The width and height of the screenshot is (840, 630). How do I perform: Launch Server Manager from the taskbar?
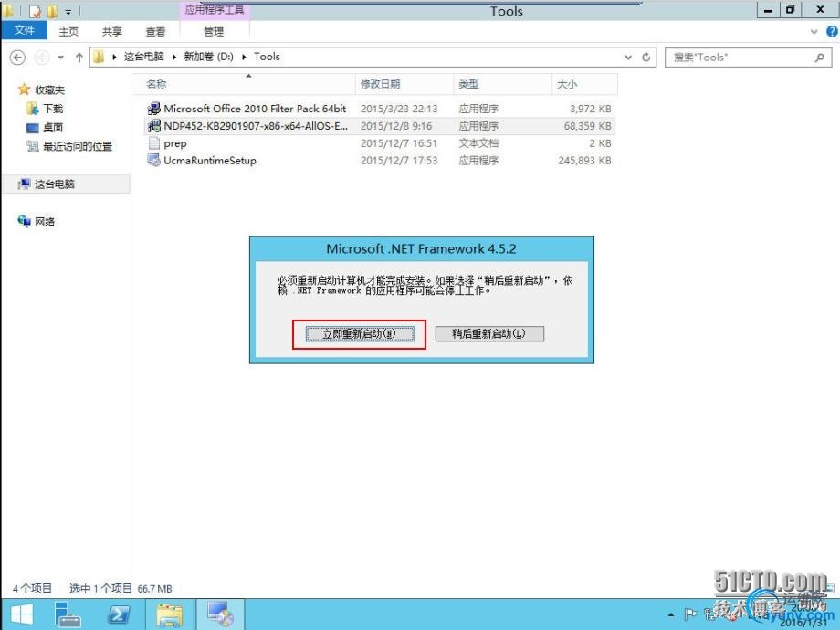pos(68,614)
